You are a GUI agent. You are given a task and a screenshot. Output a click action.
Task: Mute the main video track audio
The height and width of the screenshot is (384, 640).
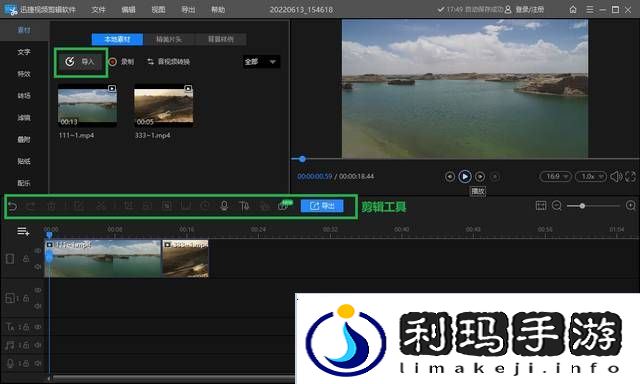38,266
